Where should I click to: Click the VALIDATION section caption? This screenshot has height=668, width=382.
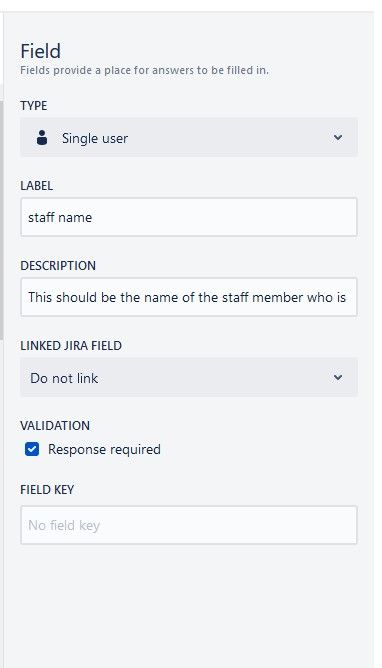[55, 426]
